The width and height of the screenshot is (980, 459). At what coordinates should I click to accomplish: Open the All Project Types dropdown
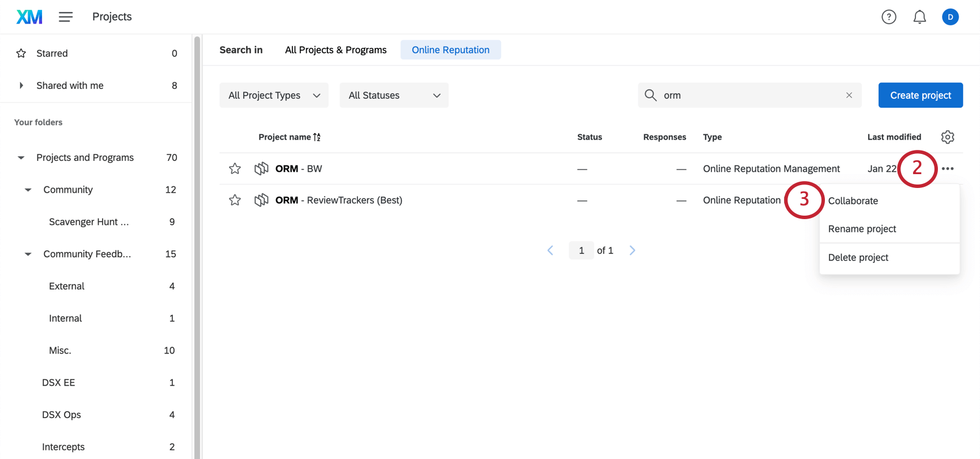pyautogui.click(x=274, y=95)
